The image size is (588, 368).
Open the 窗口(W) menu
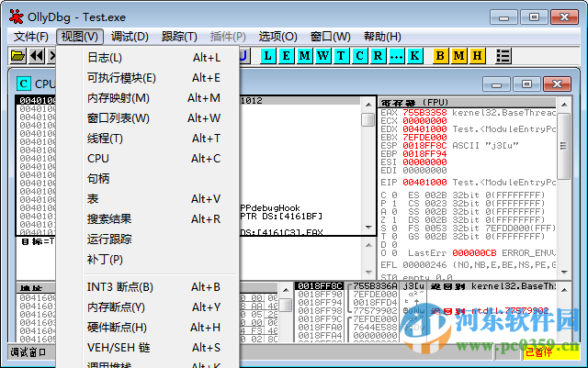331,37
